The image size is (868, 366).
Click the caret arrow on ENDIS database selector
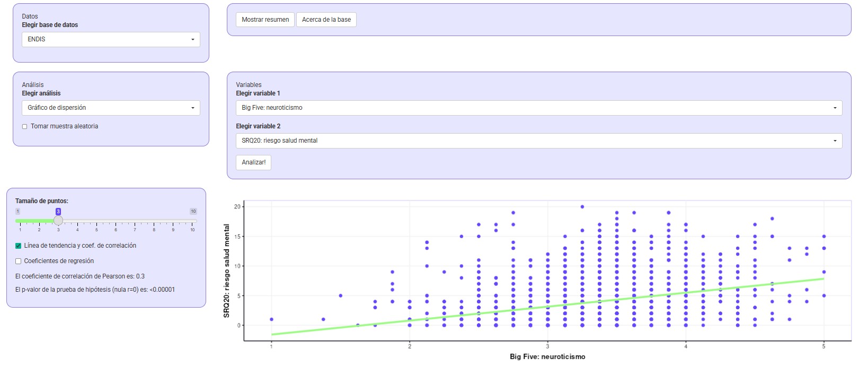tap(192, 40)
